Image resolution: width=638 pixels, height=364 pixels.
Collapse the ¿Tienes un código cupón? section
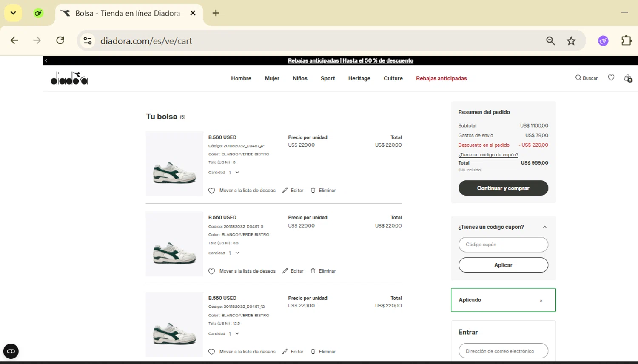[545, 227]
